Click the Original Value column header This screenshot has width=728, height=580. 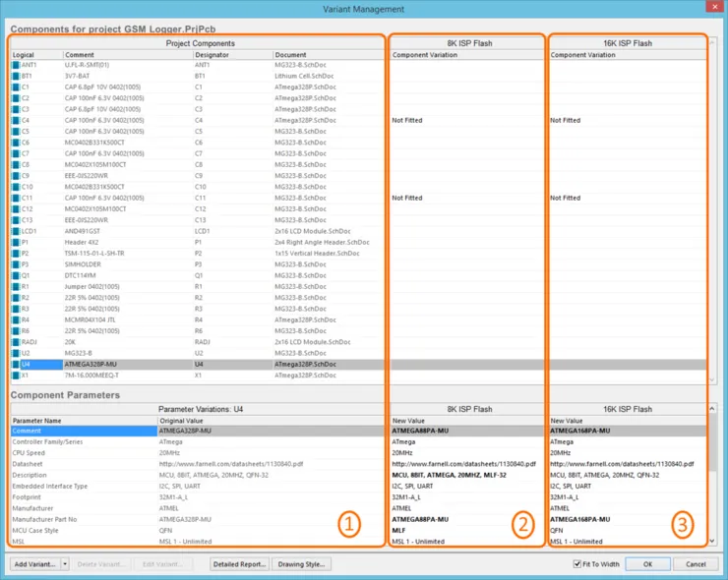(x=272, y=421)
